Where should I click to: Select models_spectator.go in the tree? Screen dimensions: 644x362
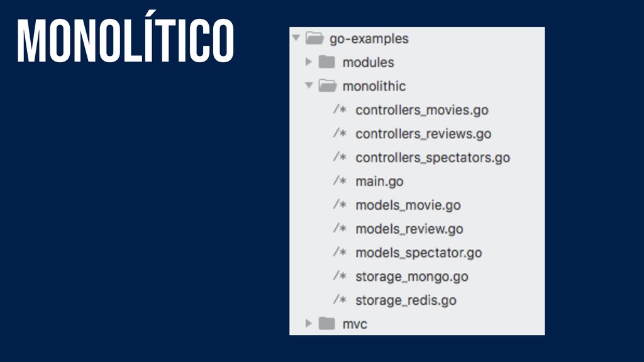(419, 253)
